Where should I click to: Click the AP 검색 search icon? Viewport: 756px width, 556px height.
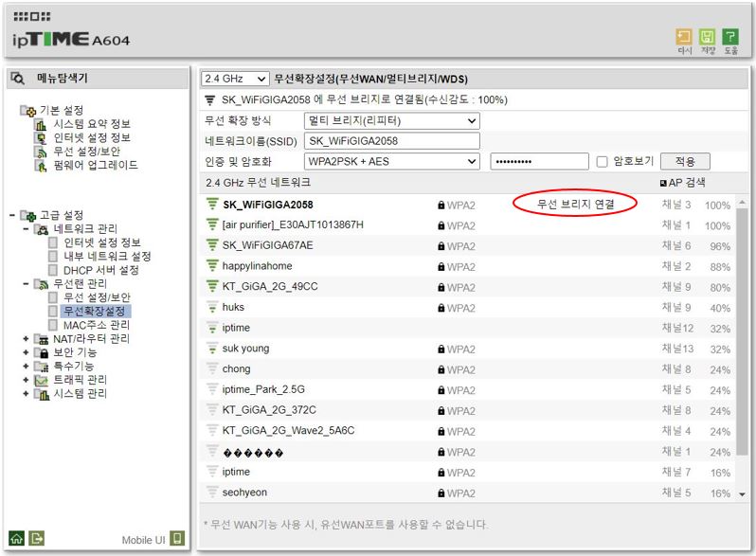coord(663,183)
